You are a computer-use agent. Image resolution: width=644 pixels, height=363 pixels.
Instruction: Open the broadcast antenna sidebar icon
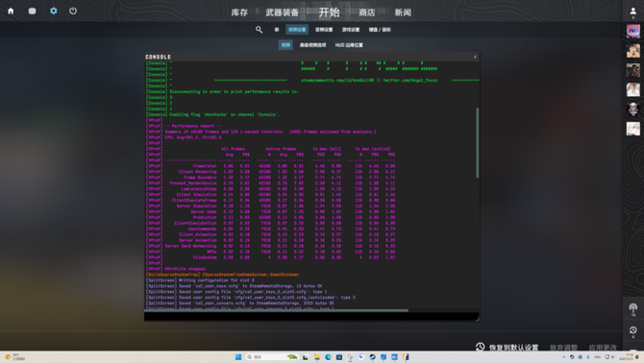pos(632,309)
